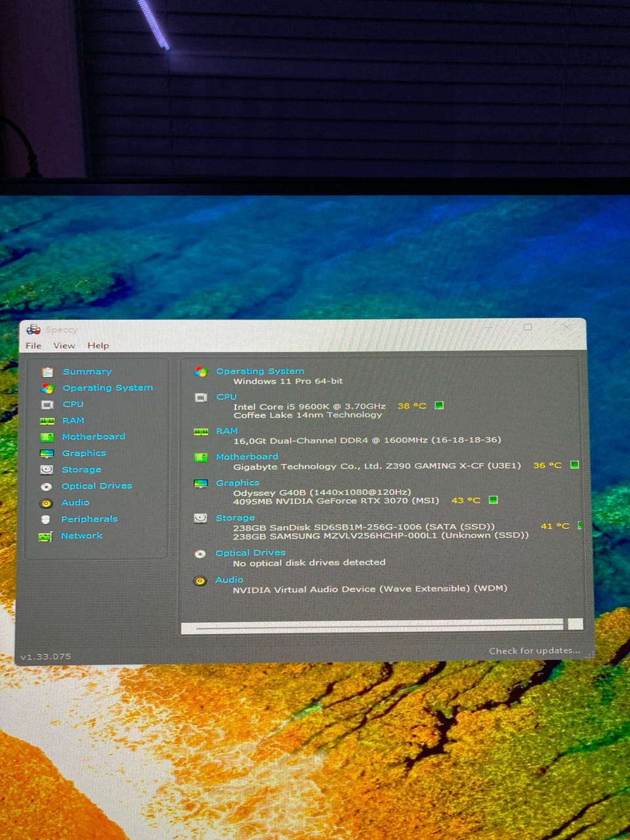Click the green status indicator beside GPU temperature
630x840 pixels.
click(x=493, y=500)
